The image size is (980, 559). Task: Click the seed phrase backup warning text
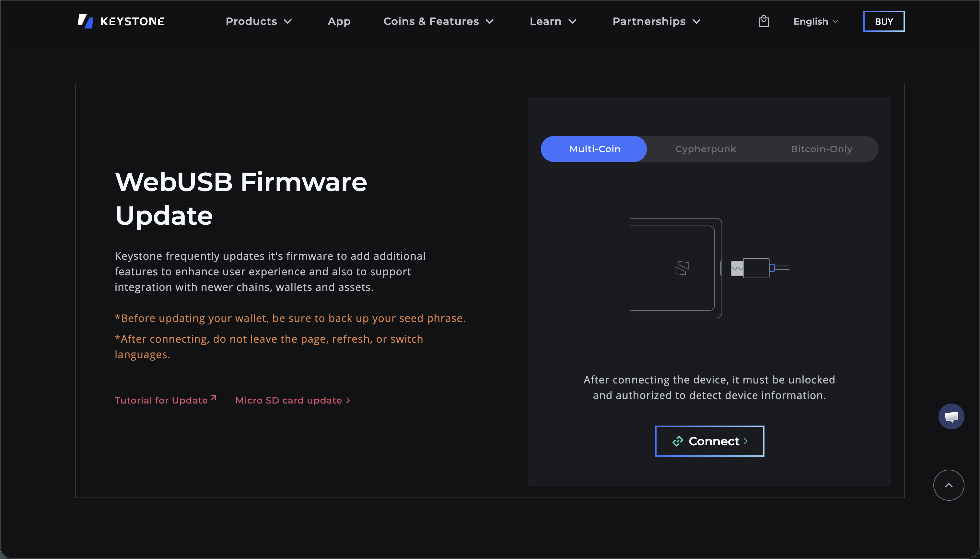point(290,318)
